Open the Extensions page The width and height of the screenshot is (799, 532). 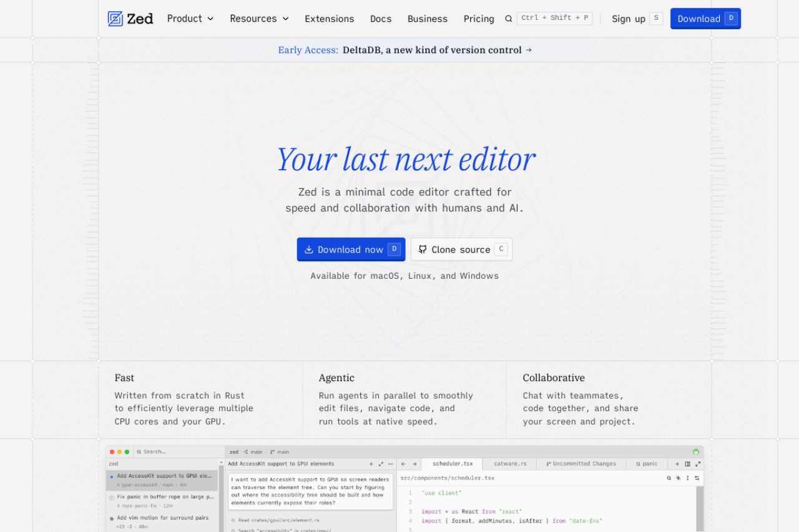point(330,19)
